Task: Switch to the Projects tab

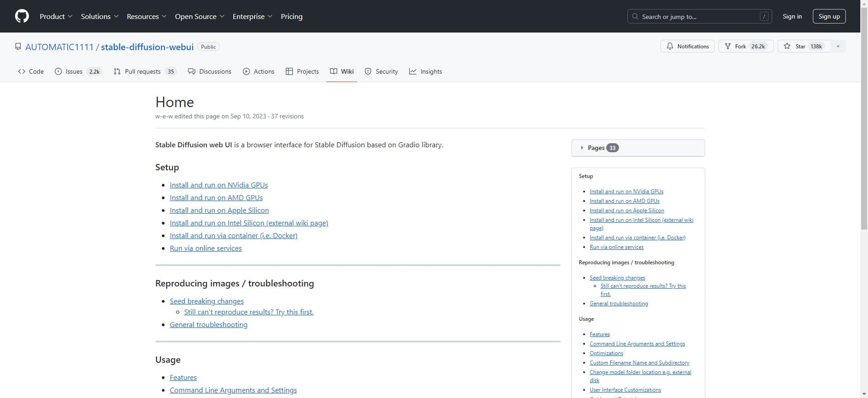Action: click(x=302, y=71)
